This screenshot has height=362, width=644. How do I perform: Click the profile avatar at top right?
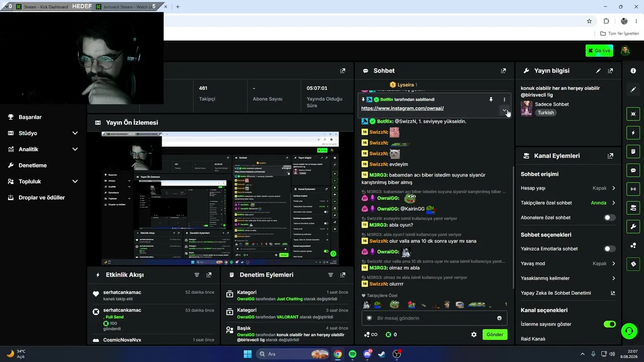pyautogui.click(x=625, y=50)
